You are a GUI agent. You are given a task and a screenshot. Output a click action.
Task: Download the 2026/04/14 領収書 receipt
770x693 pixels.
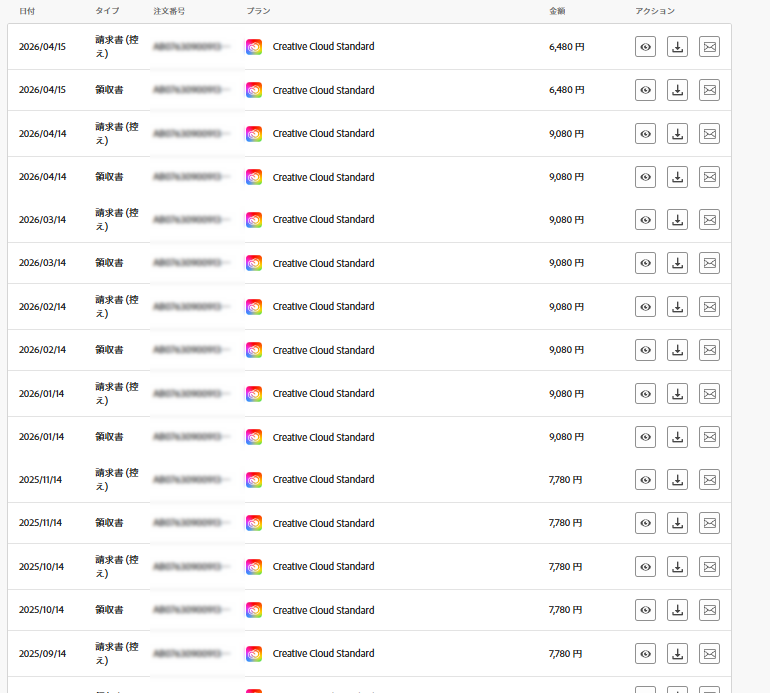point(677,177)
